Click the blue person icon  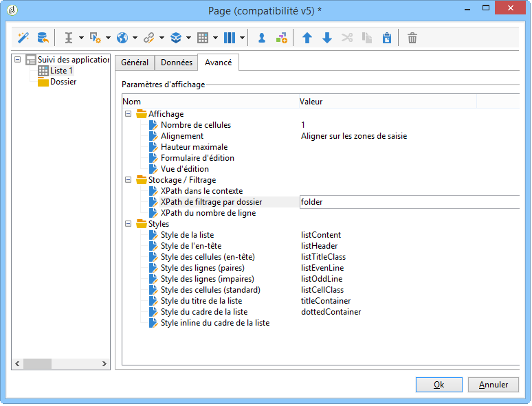point(262,38)
